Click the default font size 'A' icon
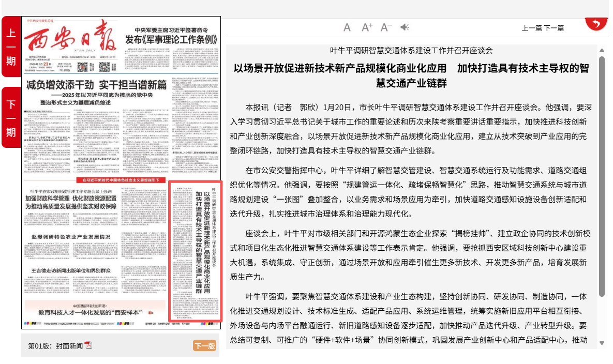This screenshot has height=364, width=613. point(347,27)
